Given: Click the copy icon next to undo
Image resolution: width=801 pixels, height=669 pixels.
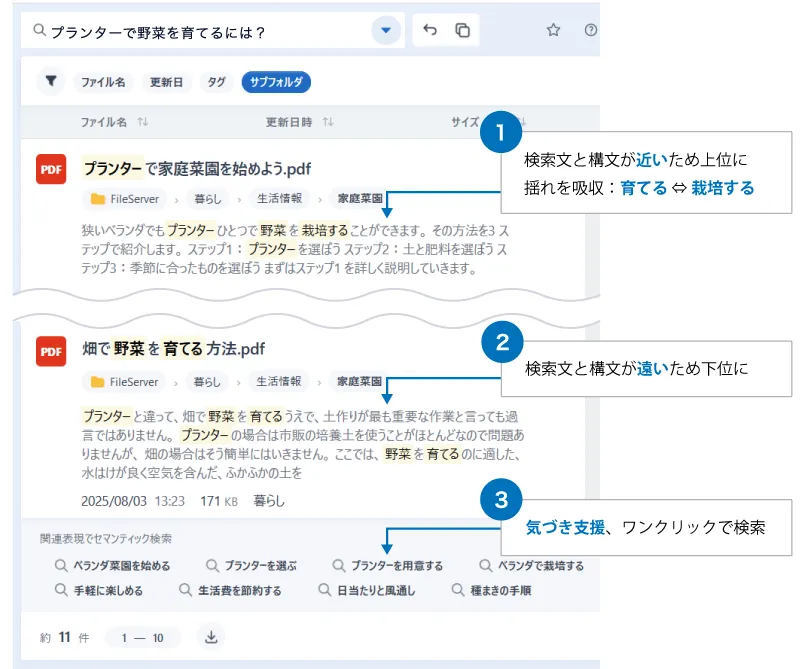Looking at the screenshot, I should coord(461,29).
